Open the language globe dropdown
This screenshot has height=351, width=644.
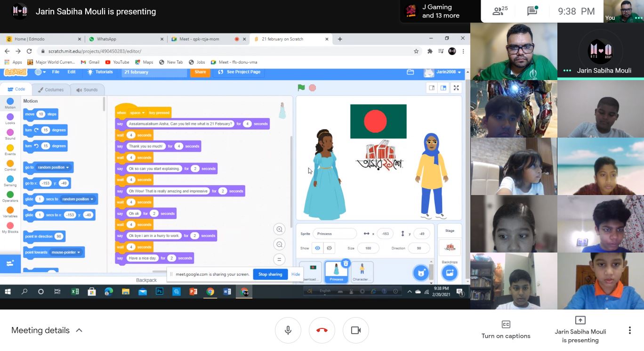40,72
